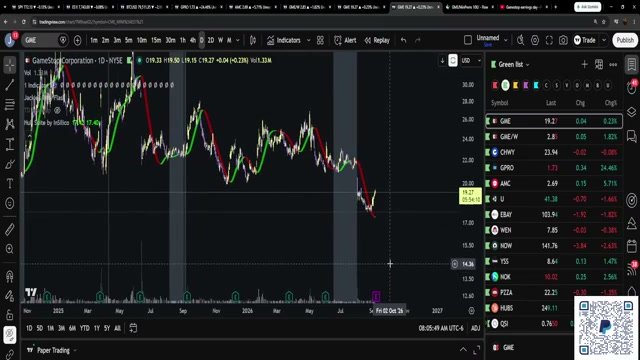Select the ruler measure tool
The image size is (640, 360).
tap(10, 229)
